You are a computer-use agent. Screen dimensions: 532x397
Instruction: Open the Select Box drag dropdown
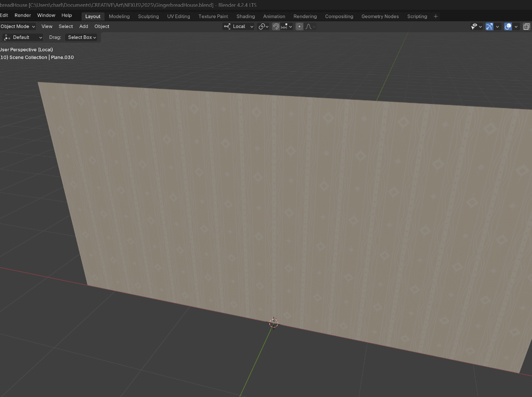82,37
